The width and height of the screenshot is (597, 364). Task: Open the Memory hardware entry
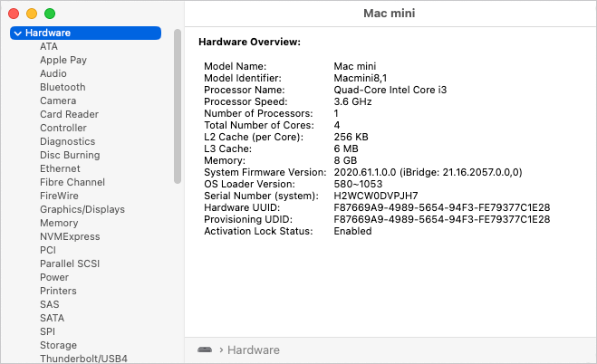[x=59, y=223]
